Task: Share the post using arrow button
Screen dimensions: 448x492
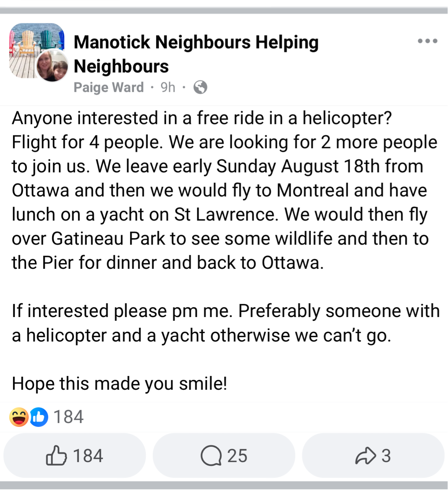Action: (x=373, y=456)
